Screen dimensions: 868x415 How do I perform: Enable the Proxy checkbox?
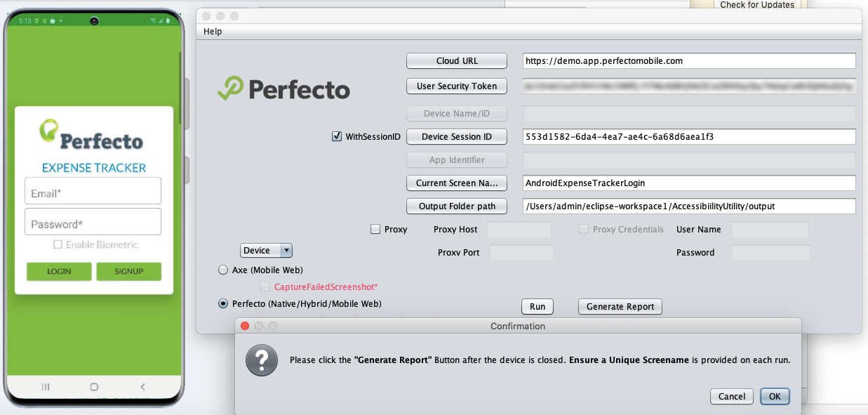pos(375,230)
